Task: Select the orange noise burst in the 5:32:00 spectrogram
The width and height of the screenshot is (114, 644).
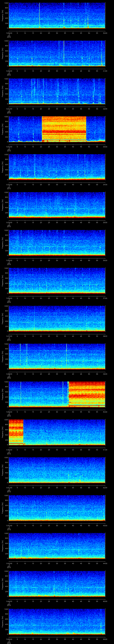Action: tap(64, 129)
